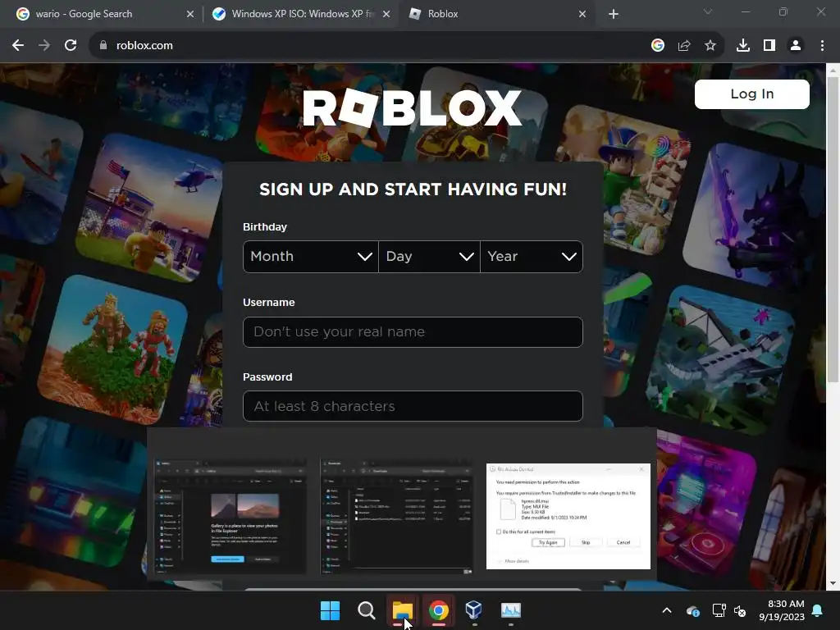This screenshot has width=840, height=630.
Task: Show hidden system tray icons
Action: (x=667, y=610)
